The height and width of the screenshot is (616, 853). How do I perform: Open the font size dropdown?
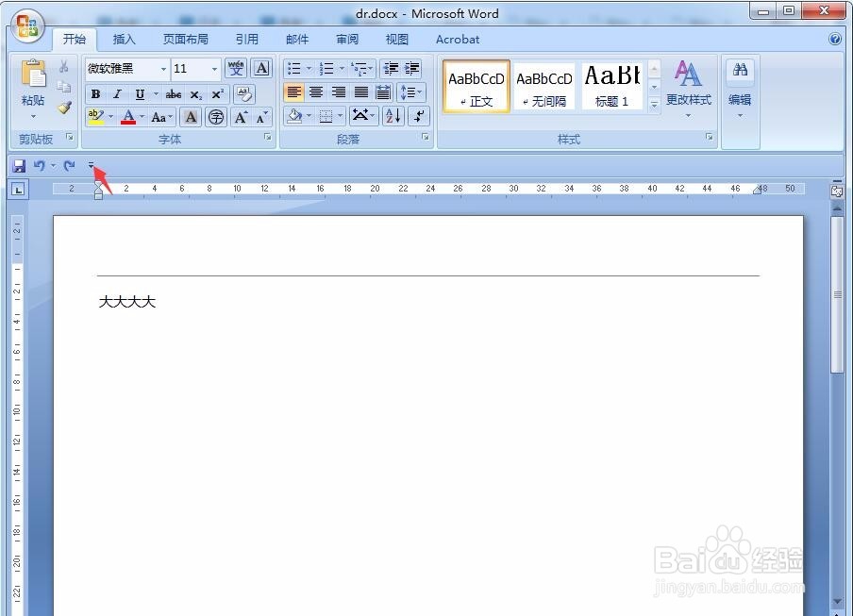[x=214, y=69]
